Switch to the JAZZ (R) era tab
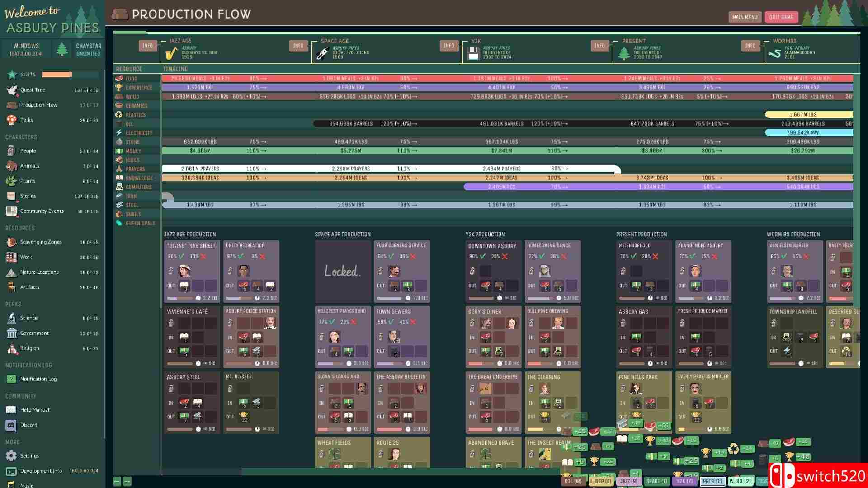868x488 pixels. (x=628, y=481)
